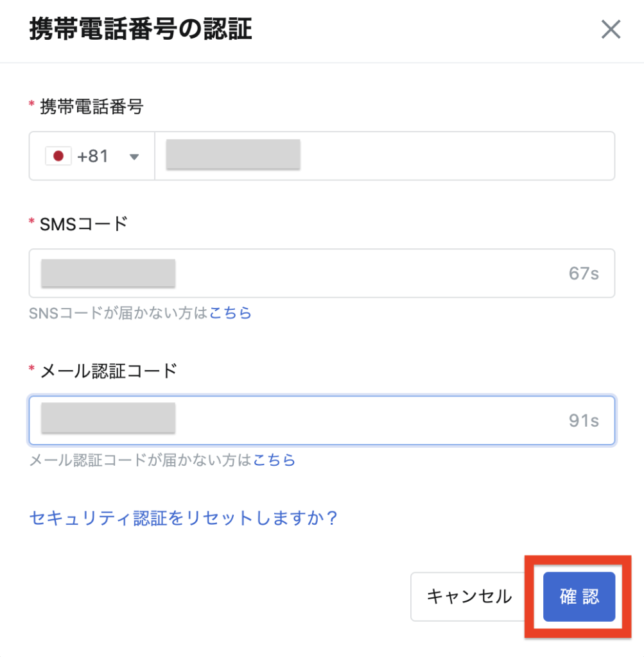Screen dimensions: 644x657
Task: Click the 67s resend countdown
Action: [584, 273]
